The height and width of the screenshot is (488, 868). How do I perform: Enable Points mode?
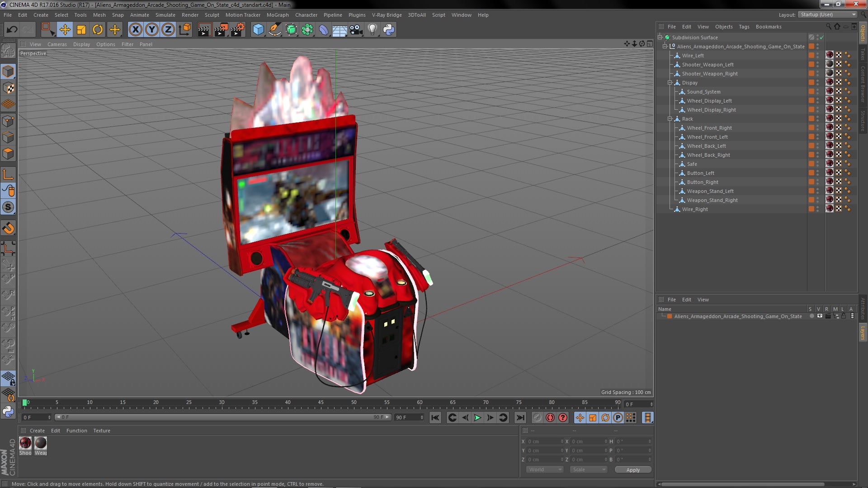click(x=8, y=121)
